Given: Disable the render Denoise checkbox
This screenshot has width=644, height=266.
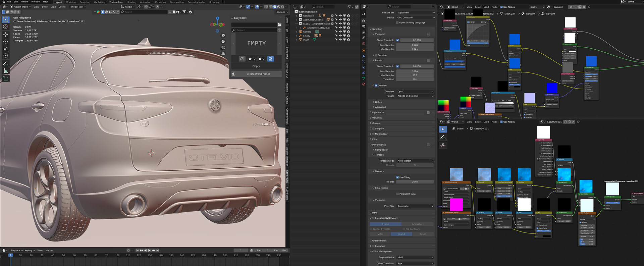Looking at the screenshot, I should (376, 86).
